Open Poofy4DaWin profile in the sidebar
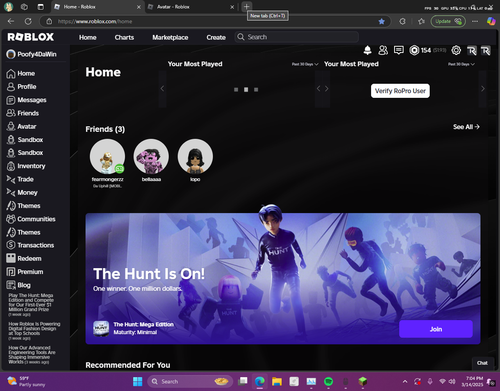 (x=32, y=54)
